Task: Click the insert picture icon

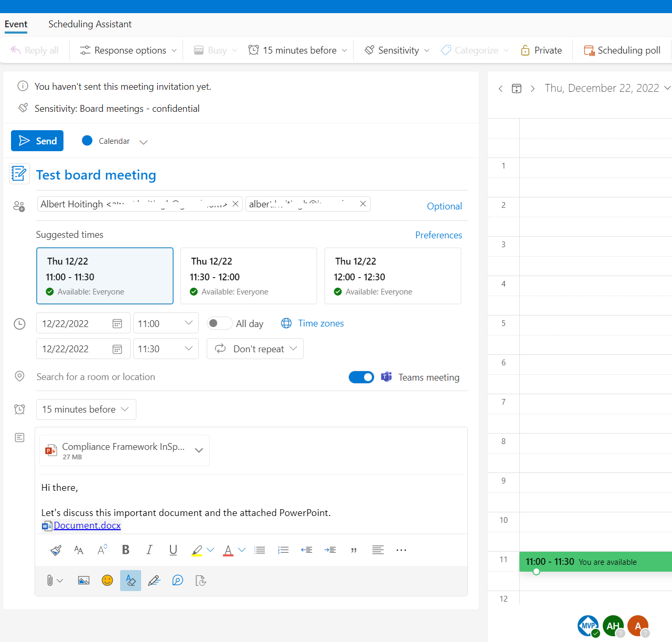Action: pos(83,580)
